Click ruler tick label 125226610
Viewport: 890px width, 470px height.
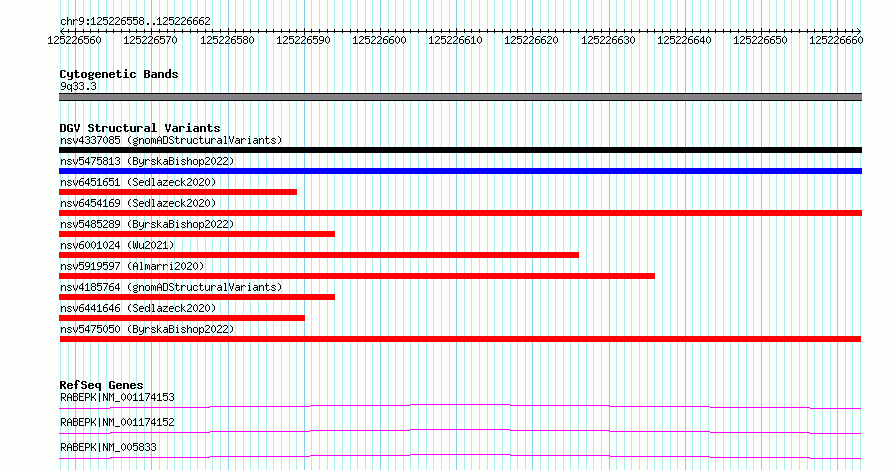click(455, 40)
